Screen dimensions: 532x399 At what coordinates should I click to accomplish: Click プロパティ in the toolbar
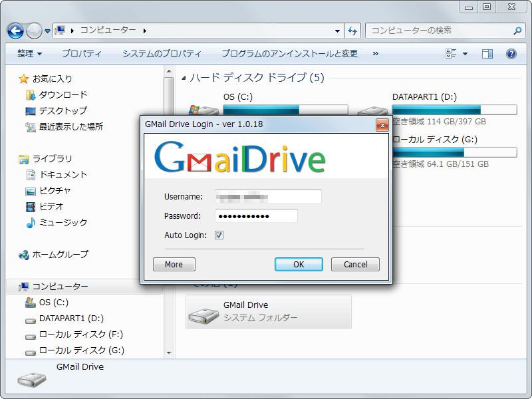click(82, 54)
